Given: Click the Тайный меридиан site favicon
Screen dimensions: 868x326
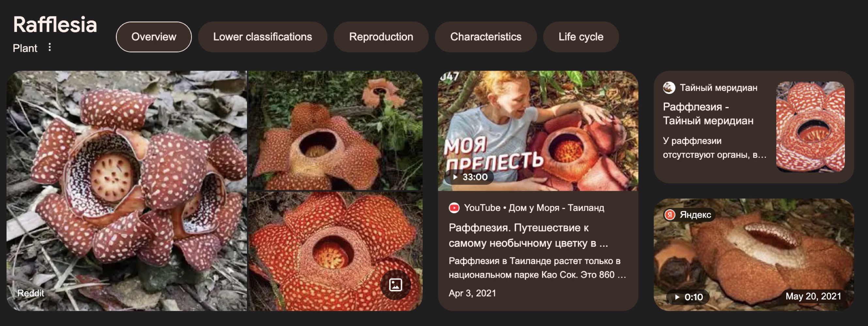Looking at the screenshot, I should tap(669, 88).
